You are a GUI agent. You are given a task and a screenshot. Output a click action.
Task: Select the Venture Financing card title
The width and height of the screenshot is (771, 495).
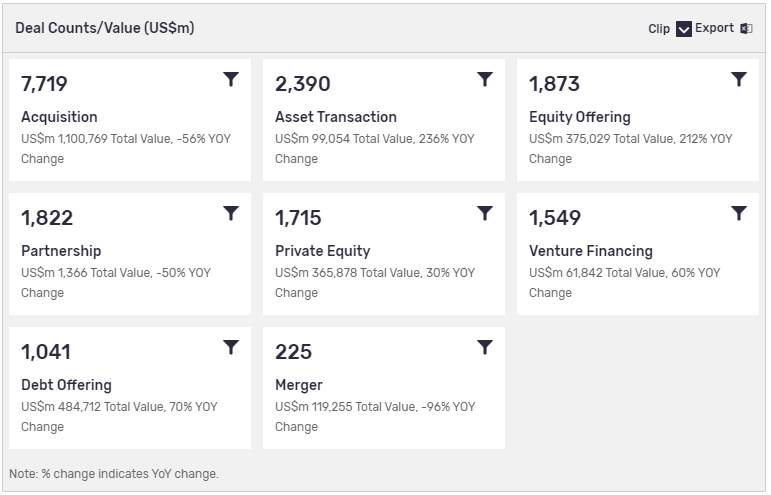coord(591,251)
